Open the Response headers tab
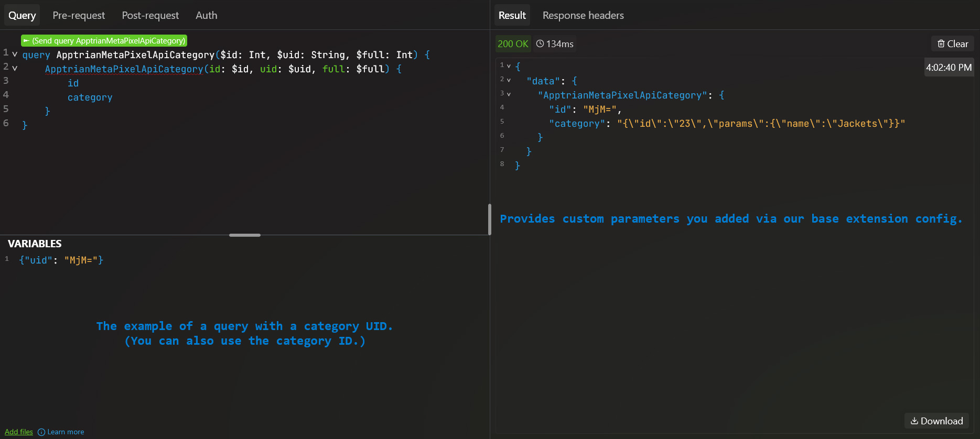Image resolution: width=980 pixels, height=439 pixels. (583, 15)
